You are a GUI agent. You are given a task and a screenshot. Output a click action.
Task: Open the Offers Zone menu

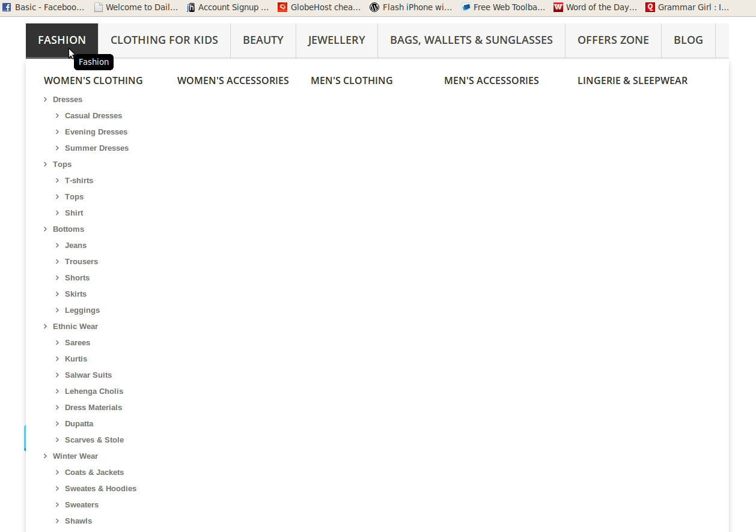point(613,40)
